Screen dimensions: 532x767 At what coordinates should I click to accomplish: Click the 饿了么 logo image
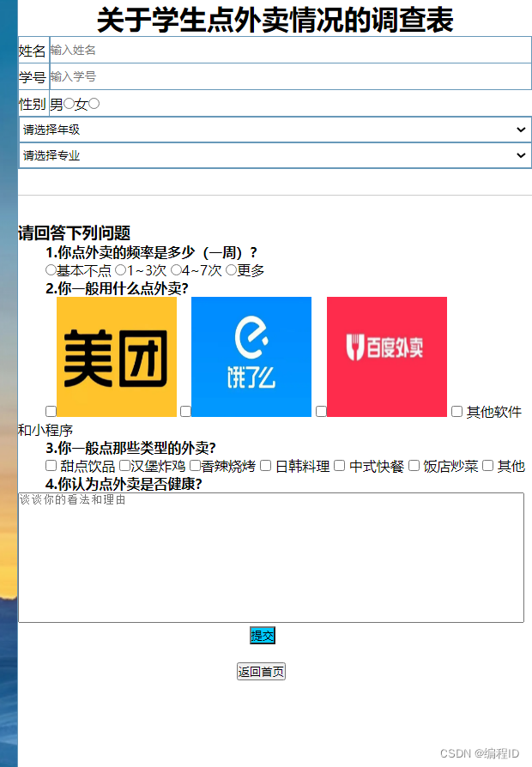(x=251, y=357)
